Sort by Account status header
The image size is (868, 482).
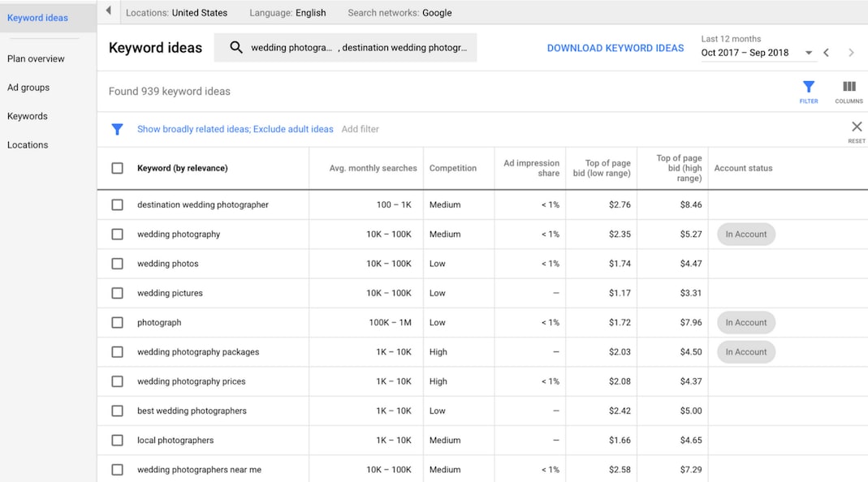[x=743, y=168]
